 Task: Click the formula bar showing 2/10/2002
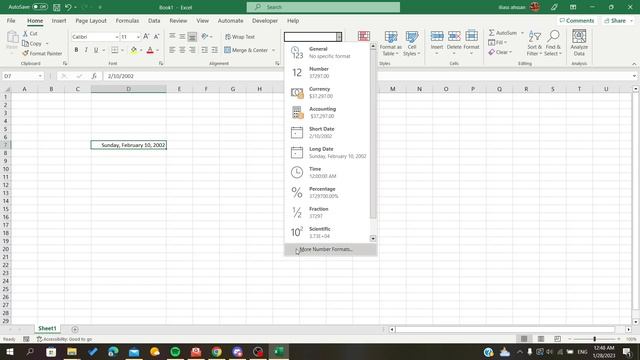tap(367, 76)
